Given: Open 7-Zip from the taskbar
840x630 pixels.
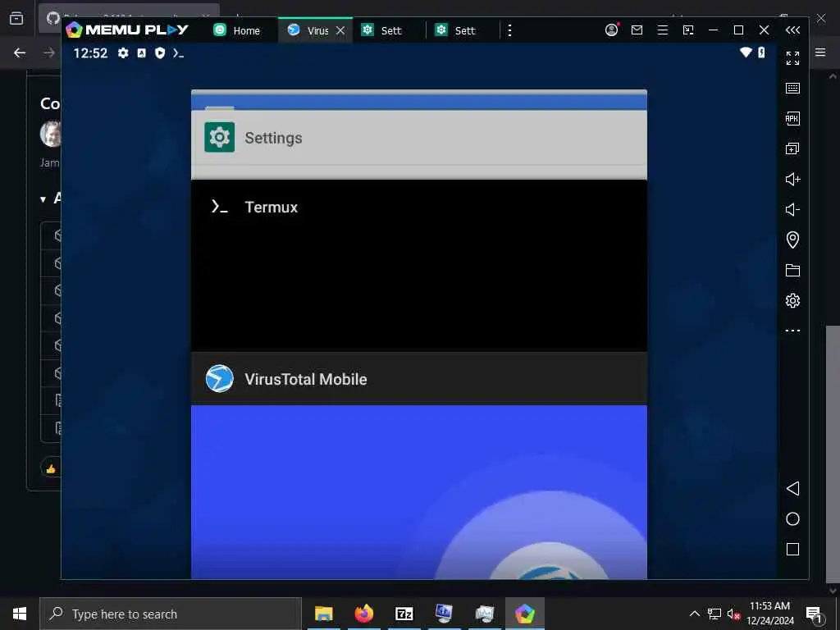Looking at the screenshot, I should pos(404,614).
